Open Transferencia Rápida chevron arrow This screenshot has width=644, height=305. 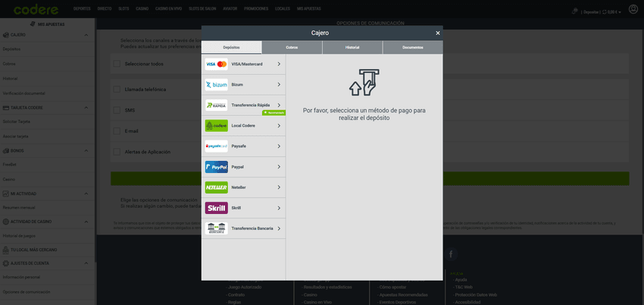click(279, 105)
